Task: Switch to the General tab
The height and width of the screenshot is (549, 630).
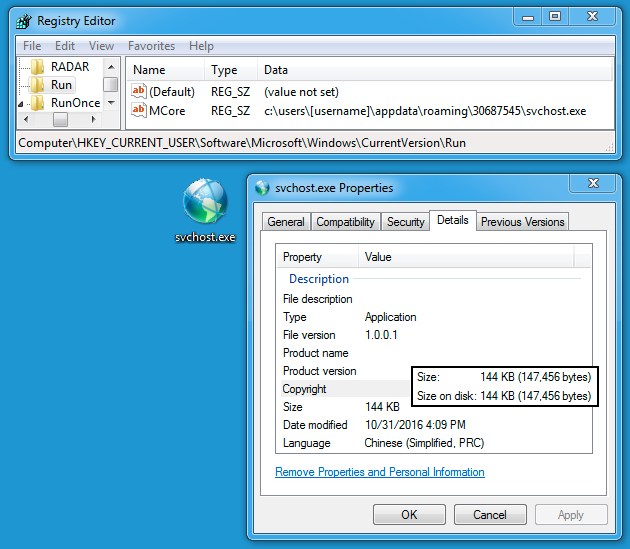Action: coord(286,222)
